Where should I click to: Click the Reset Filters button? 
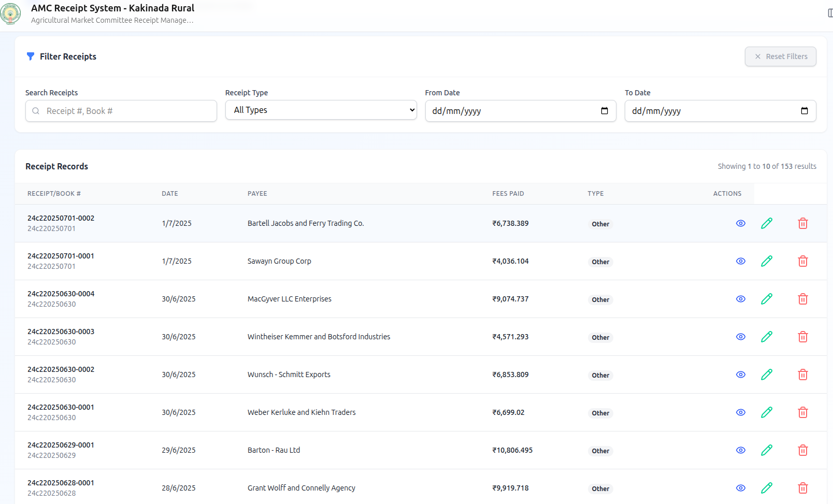coord(781,56)
